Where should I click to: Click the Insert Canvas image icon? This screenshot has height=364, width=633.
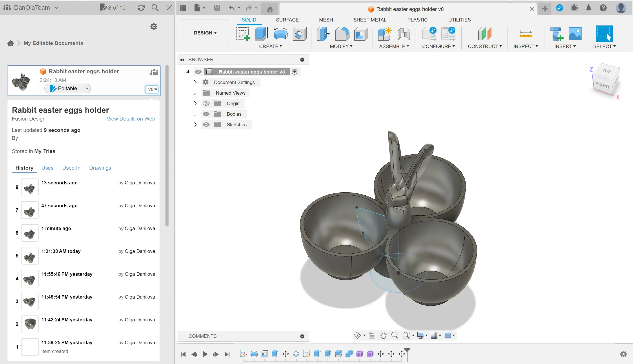tap(575, 34)
